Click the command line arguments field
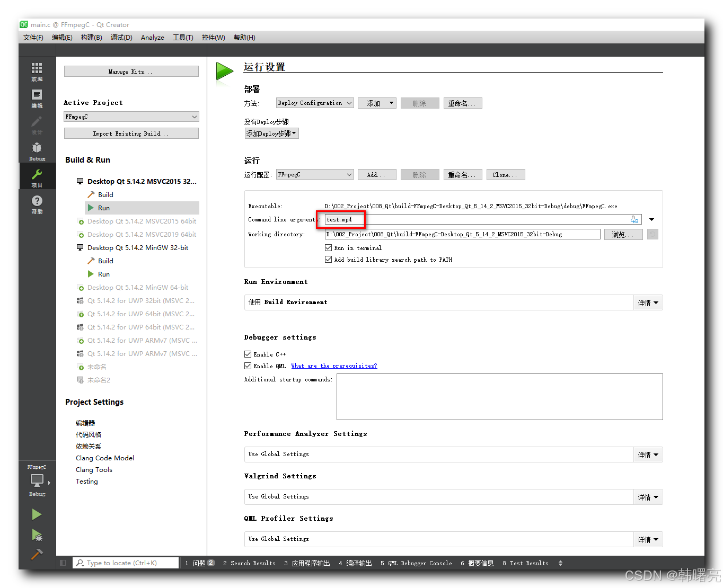This screenshot has height=588, width=723. 483,219
